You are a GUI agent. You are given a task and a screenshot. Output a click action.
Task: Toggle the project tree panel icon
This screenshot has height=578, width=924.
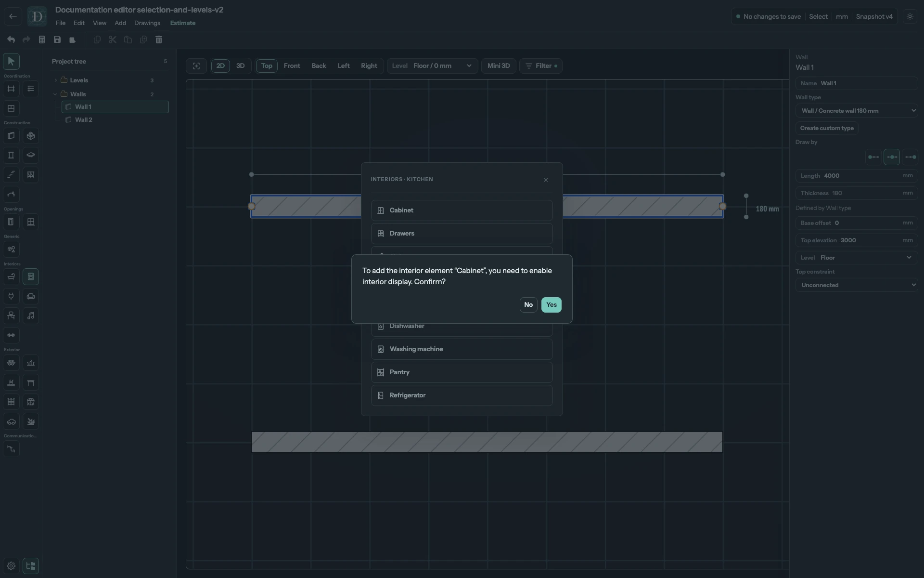tap(31, 566)
